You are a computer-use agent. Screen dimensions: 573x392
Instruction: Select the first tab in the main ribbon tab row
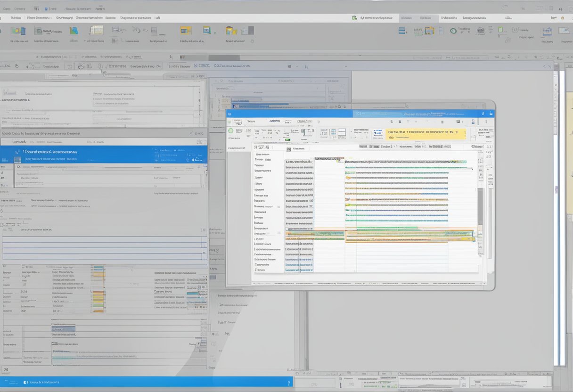pos(16,18)
